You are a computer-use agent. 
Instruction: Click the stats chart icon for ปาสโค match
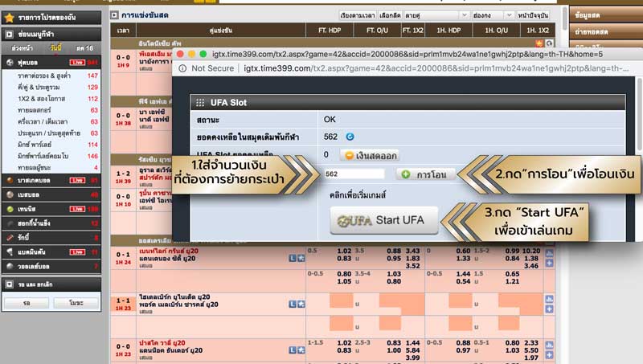tap(550, 345)
